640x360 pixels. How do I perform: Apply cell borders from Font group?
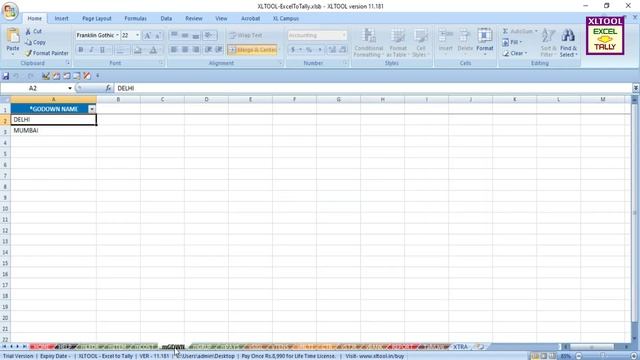pyautogui.click(x=121, y=50)
